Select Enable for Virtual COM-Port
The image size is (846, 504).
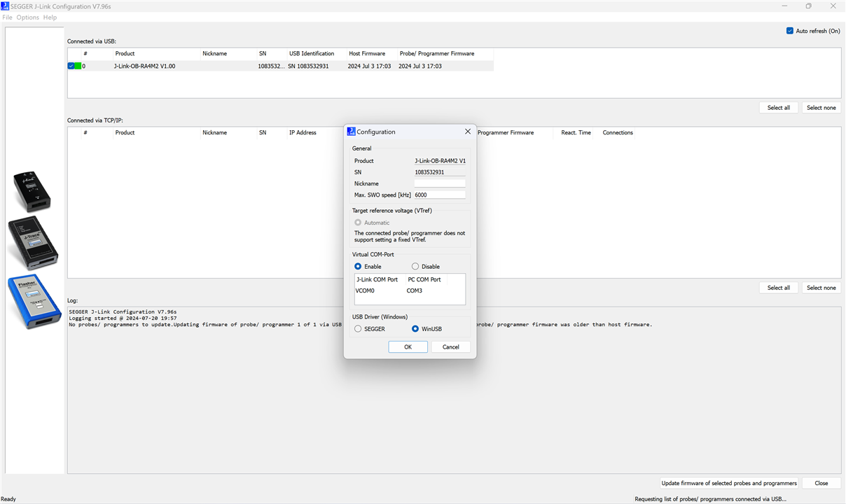pyautogui.click(x=358, y=267)
